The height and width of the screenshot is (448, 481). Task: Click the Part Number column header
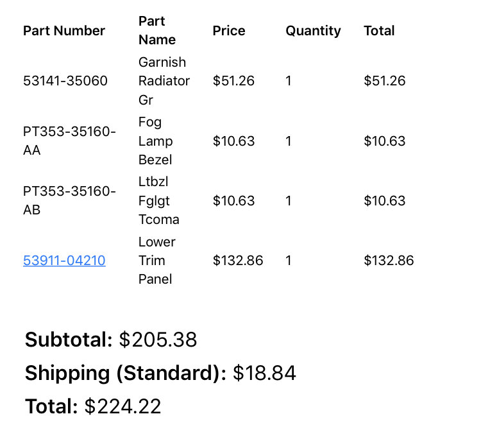coord(64,31)
